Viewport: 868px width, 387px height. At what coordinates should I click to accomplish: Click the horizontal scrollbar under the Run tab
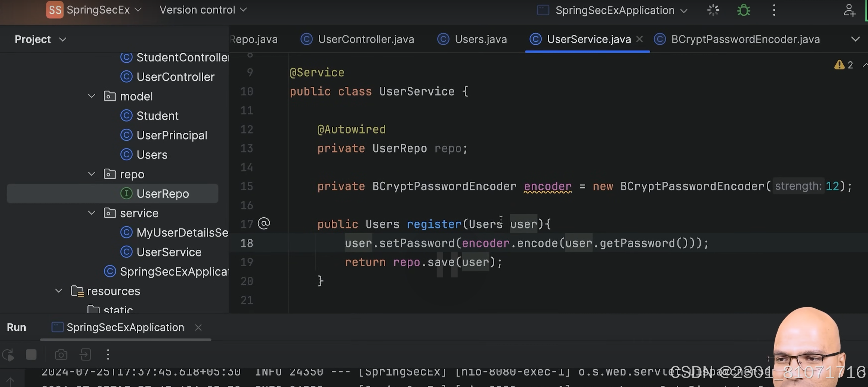click(x=125, y=340)
